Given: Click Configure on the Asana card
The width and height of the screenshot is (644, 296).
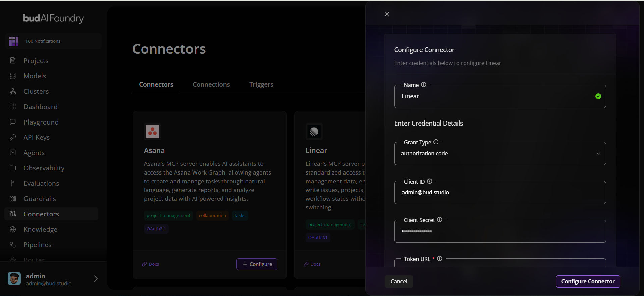Looking at the screenshot, I should [257, 264].
